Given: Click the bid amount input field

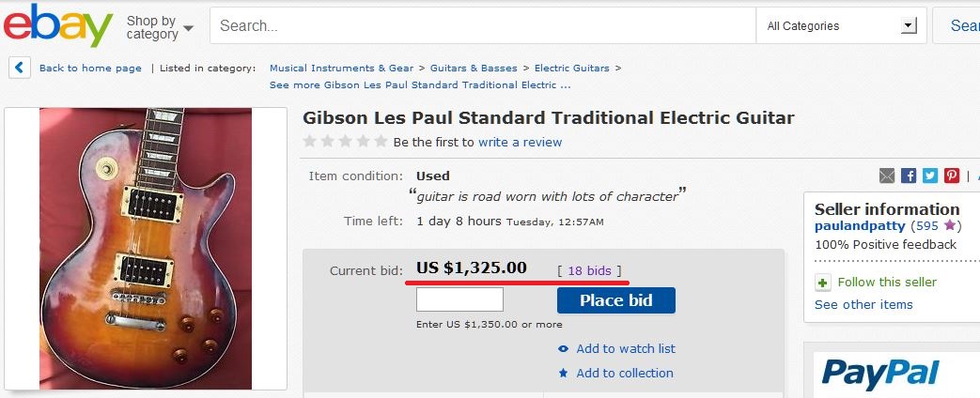Looking at the screenshot, I should pos(460,299).
